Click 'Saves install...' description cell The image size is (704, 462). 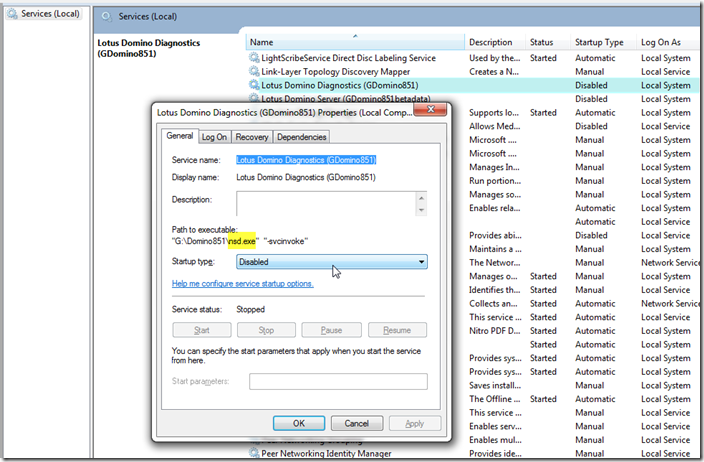(495, 385)
